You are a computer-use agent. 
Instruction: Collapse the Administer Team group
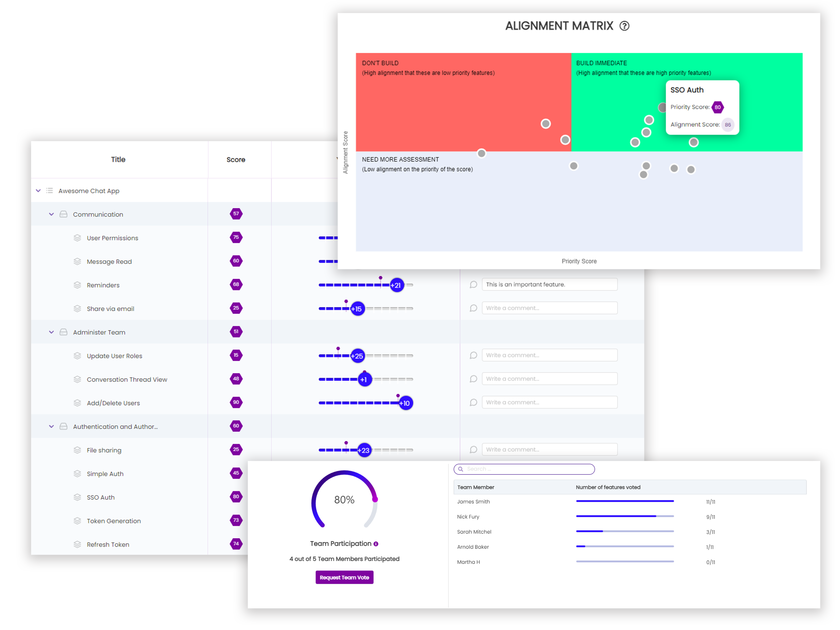pyautogui.click(x=51, y=332)
